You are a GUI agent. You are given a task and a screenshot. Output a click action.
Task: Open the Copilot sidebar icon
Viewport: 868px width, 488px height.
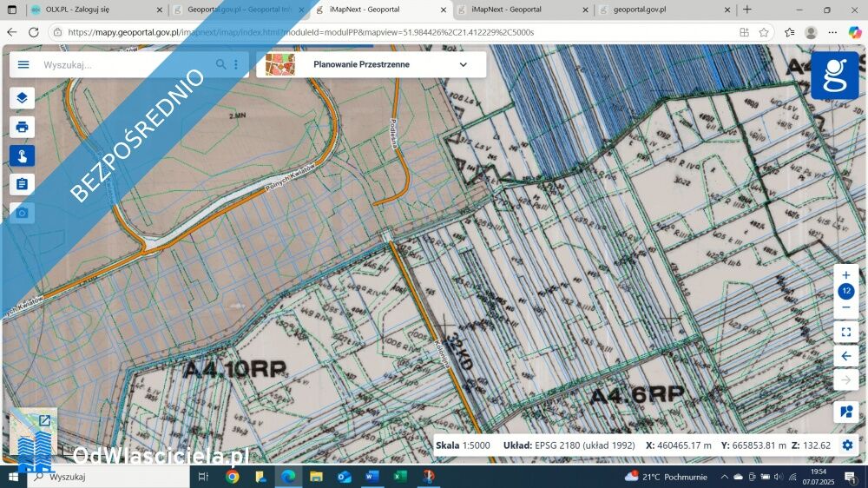click(855, 32)
